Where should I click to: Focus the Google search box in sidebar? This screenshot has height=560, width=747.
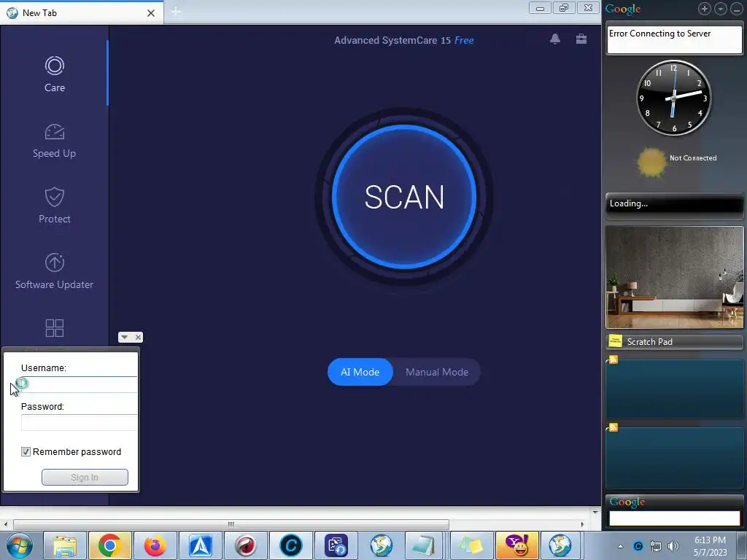coord(674,518)
